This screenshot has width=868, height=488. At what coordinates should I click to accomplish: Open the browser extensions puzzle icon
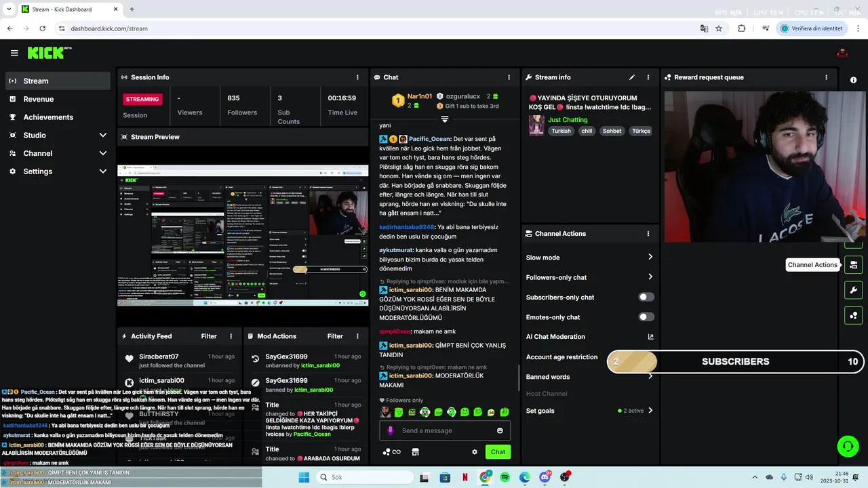[741, 28]
